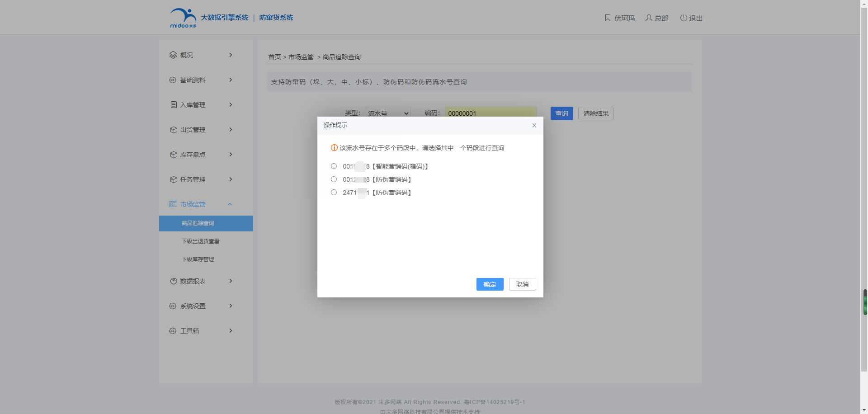Open the 系统设置 menu item

click(x=206, y=306)
